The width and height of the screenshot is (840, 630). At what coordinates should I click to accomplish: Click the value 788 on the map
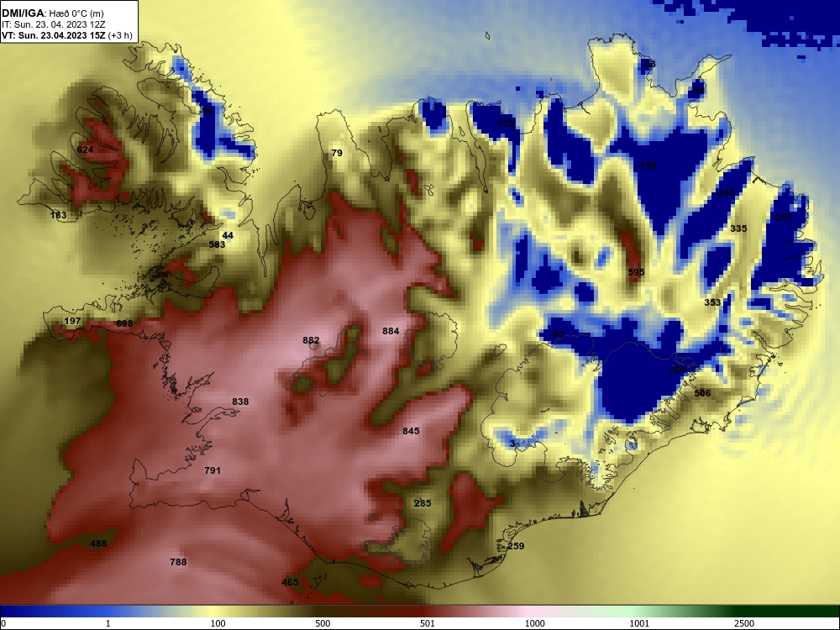click(178, 561)
